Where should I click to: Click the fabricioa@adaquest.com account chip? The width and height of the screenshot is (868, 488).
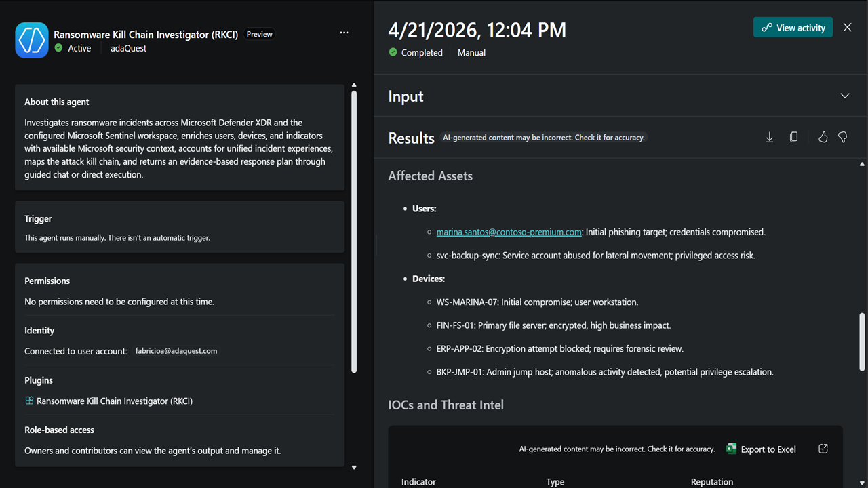click(176, 351)
